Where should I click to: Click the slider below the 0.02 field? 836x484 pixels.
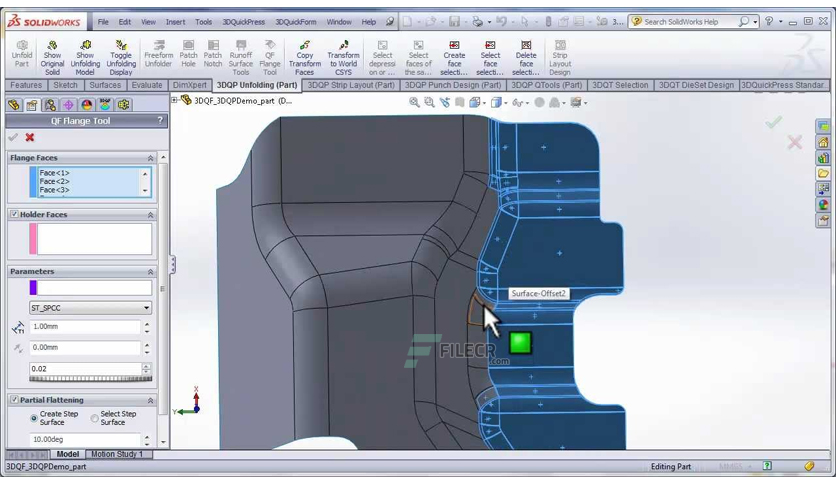click(91, 378)
